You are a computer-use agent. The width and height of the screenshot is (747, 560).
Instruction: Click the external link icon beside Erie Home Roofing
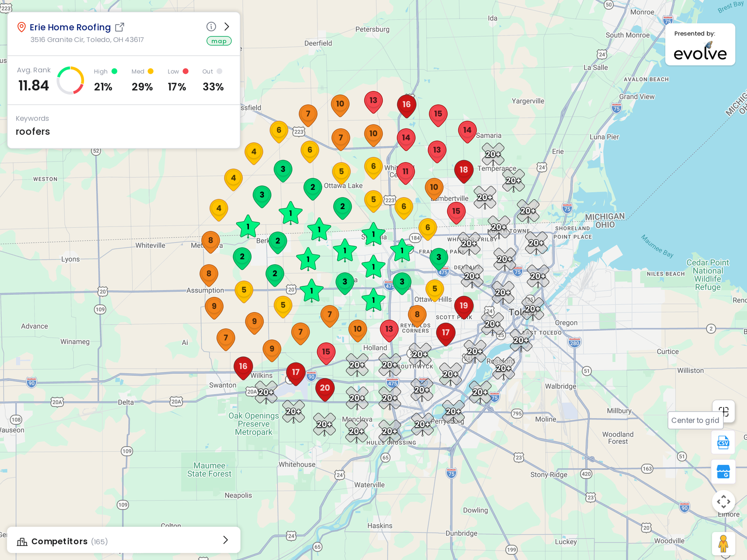(x=120, y=27)
